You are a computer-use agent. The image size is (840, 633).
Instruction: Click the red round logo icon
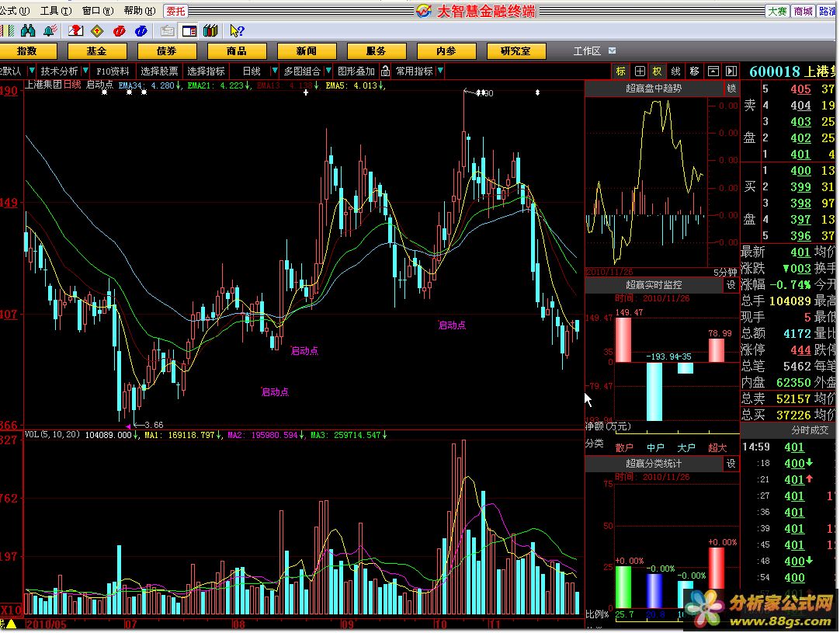coord(119,30)
